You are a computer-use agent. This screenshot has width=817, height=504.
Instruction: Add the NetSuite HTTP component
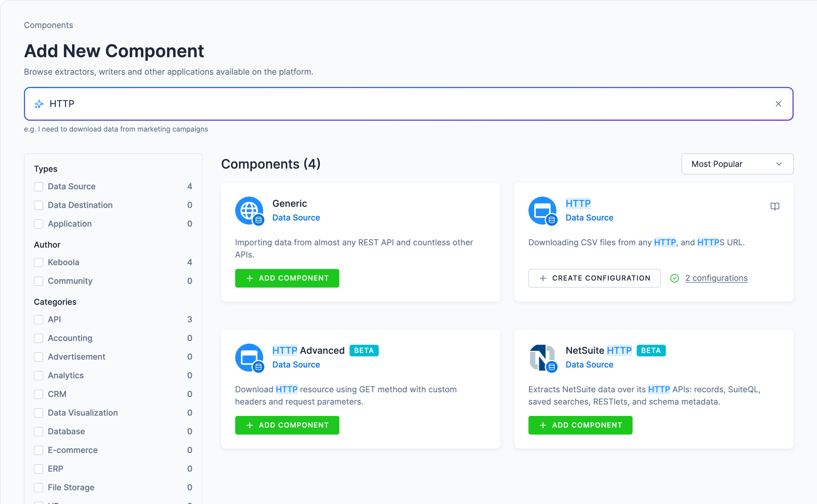tap(580, 425)
